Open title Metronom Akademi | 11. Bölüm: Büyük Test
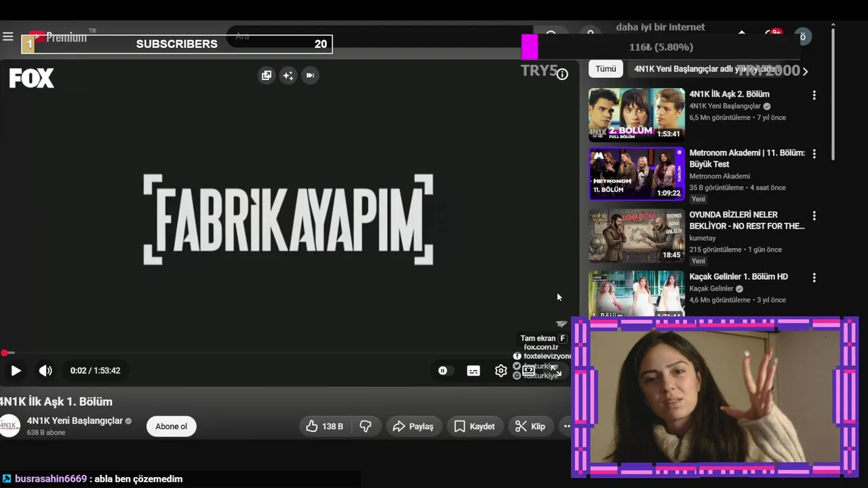The height and width of the screenshot is (488, 868). 747,159
